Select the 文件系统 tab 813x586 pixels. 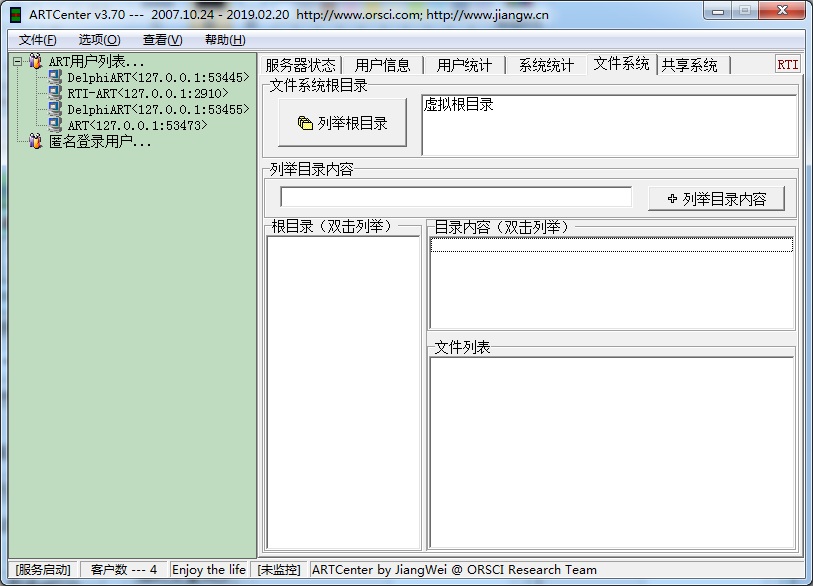(621, 64)
